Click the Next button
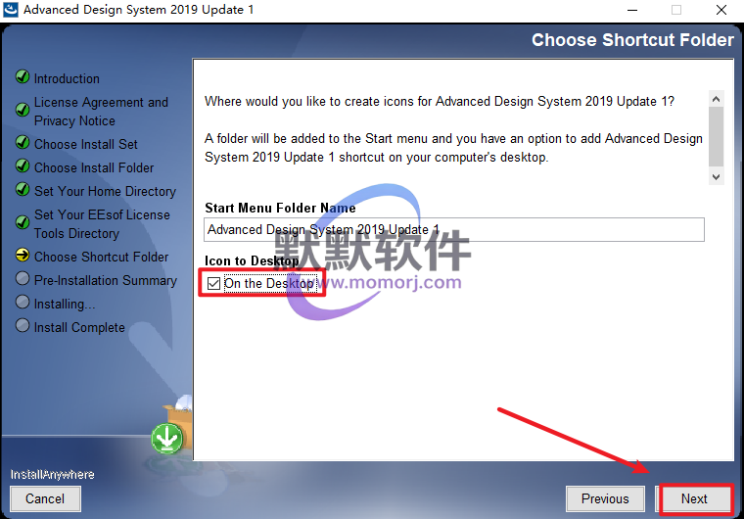The height and width of the screenshot is (519, 744). (x=695, y=499)
